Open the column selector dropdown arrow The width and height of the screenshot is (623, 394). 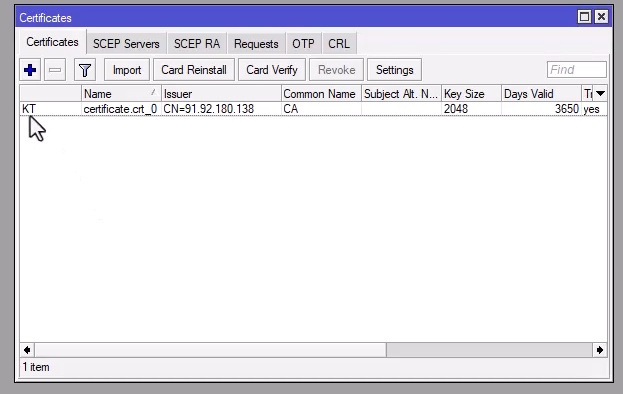tap(600, 94)
